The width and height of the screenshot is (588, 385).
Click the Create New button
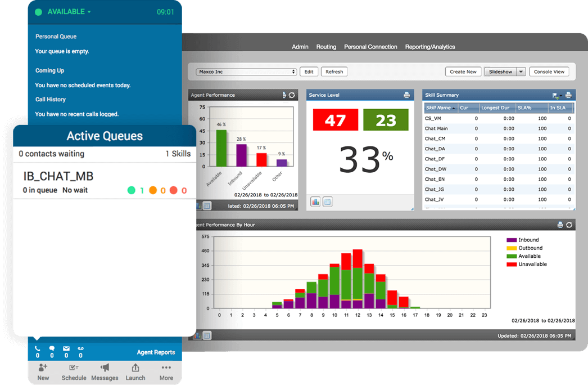463,72
